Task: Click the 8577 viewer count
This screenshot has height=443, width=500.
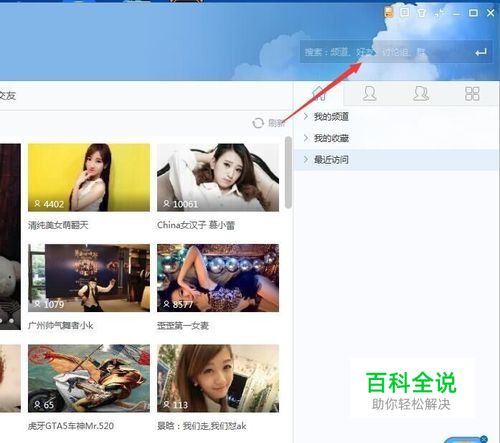Action: (183, 304)
